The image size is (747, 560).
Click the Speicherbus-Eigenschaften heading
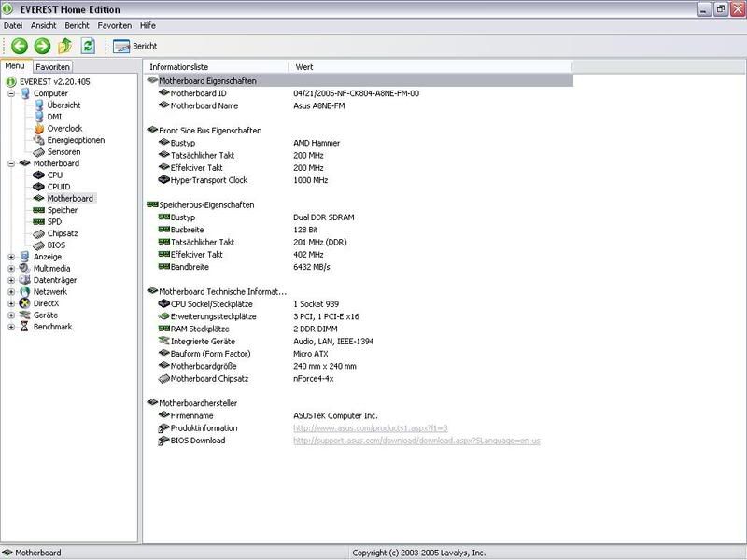[206, 204]
